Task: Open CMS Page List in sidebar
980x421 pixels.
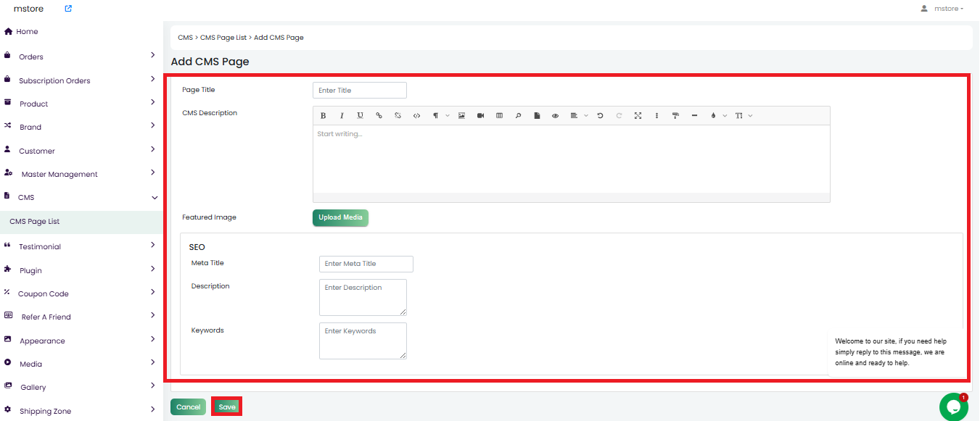Action: tap(35, 222)
